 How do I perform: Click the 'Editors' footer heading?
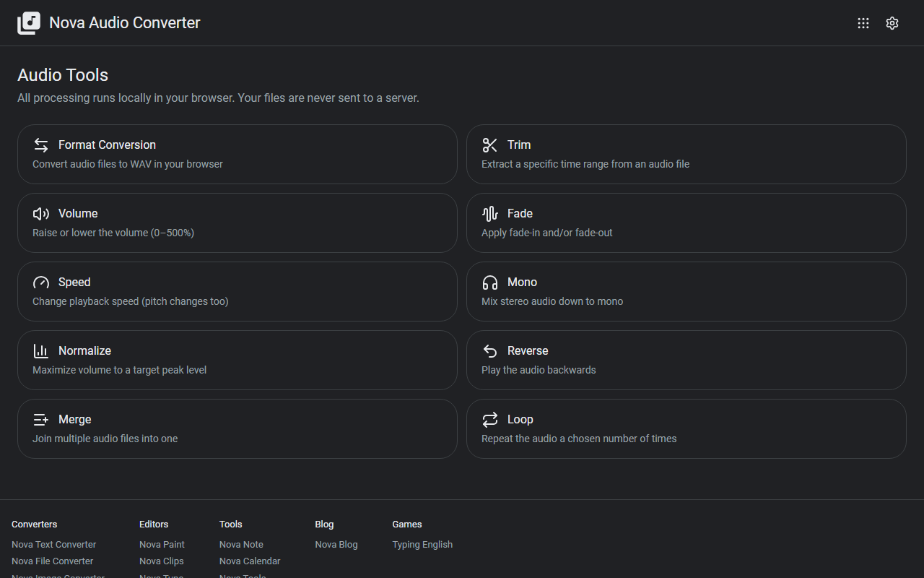(x=154, y=525)
